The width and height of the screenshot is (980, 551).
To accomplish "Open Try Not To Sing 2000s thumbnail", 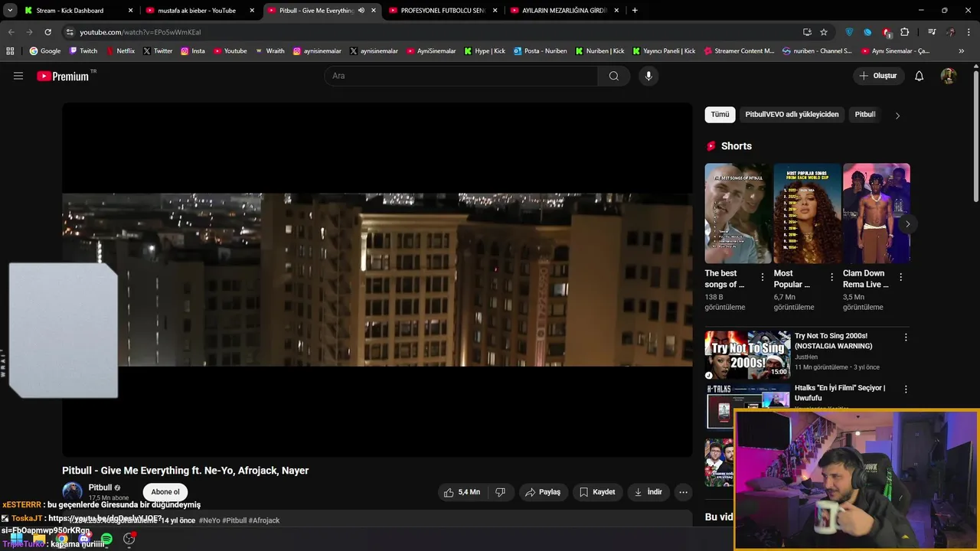I will pos(747,354).
